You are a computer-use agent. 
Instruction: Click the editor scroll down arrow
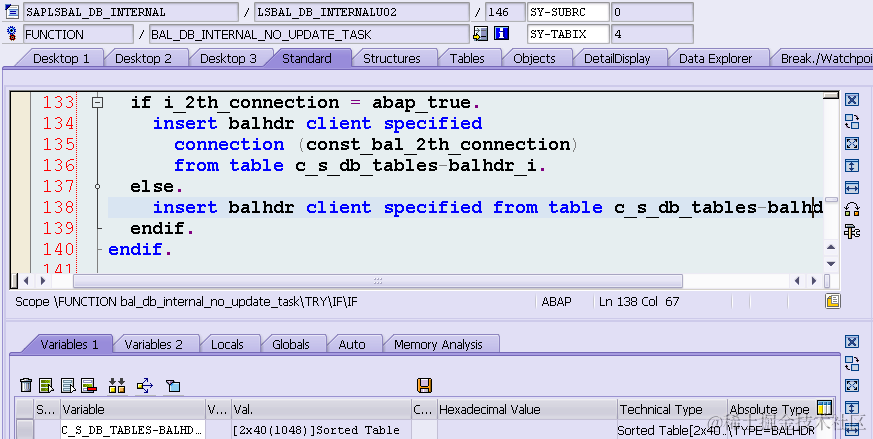click(x=831, y=264)
